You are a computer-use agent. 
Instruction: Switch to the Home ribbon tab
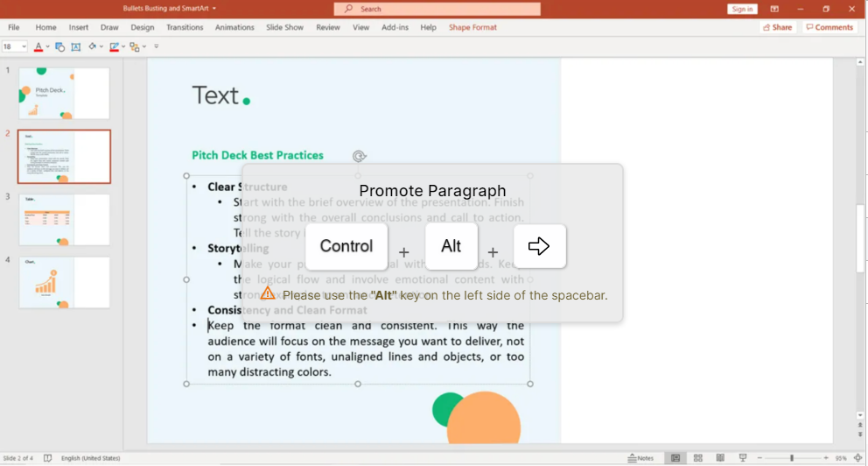pyautogui.click(x=46, y=27)
